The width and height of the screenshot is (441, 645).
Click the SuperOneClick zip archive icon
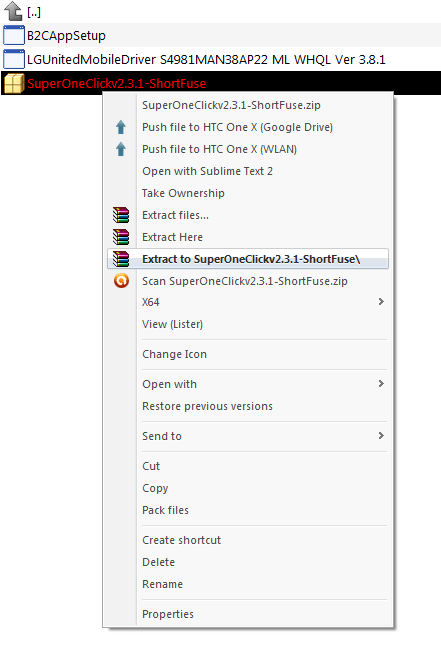(x=14, y=84)
